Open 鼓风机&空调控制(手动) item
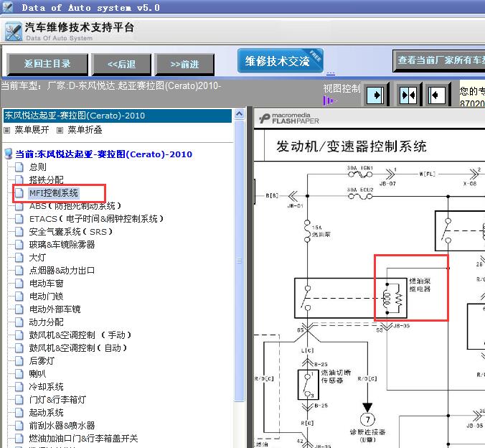The image size is (485, 448). point(80,335)
